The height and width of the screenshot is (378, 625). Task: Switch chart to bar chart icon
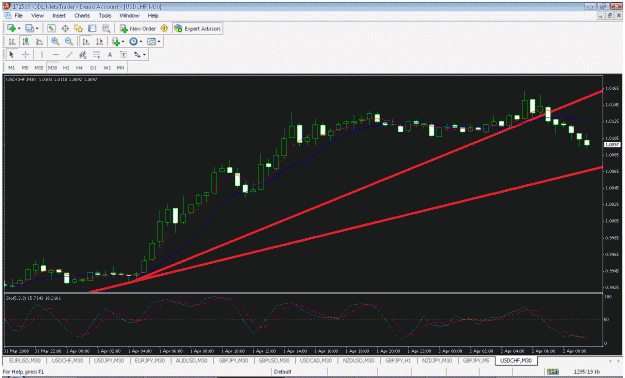point(12,41)
